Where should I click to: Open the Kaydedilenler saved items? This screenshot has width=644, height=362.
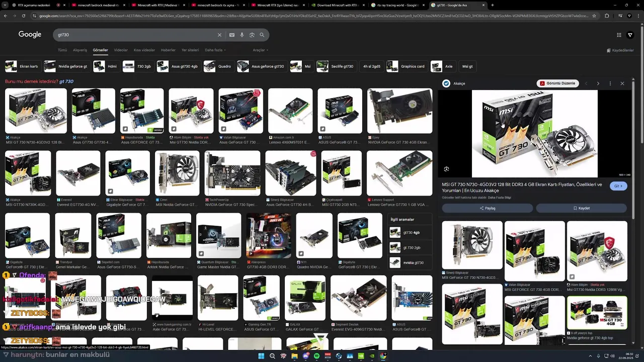coord(620,50)
